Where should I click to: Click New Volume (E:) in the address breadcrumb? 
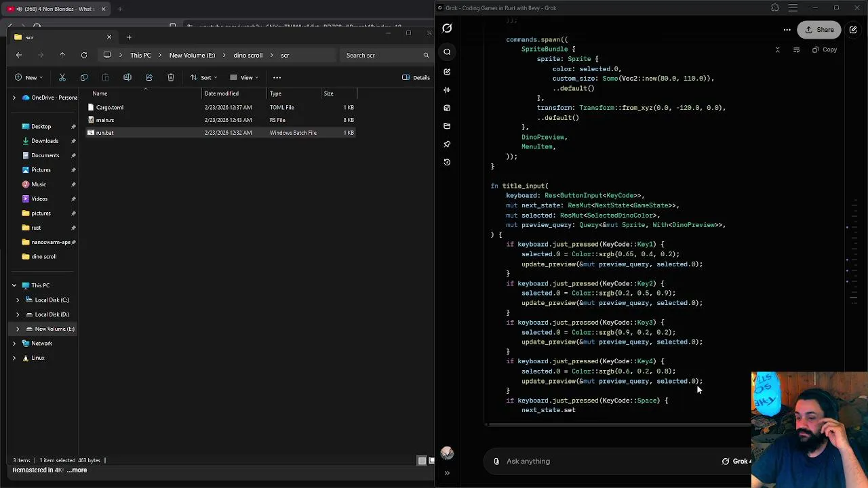point(192,56)
